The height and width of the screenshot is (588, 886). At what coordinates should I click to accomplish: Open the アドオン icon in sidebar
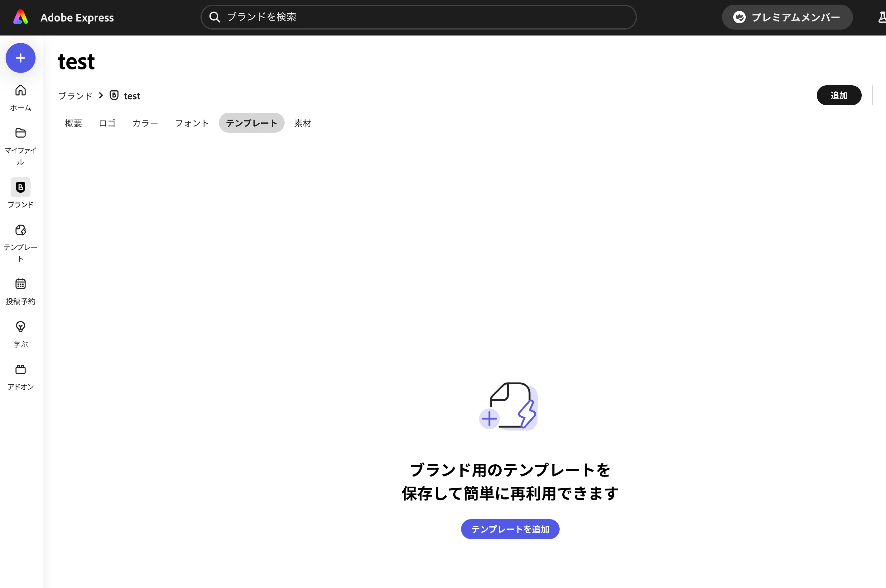(21, 369)
